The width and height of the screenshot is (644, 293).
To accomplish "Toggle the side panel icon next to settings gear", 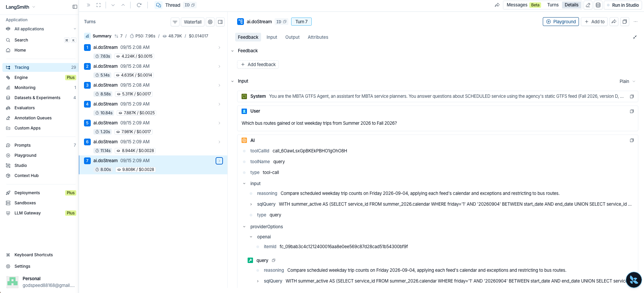I will 220,22.
